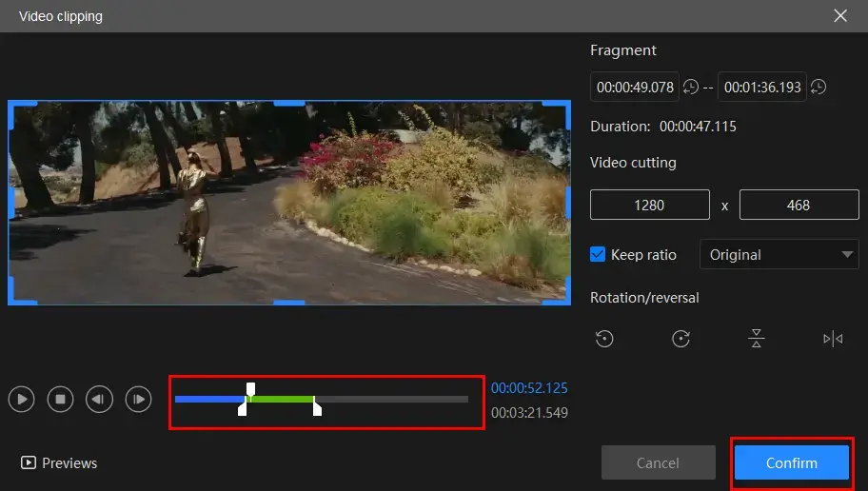The image size is (868, 491).
Task: Step to the next frame
Action: point(139,400)
